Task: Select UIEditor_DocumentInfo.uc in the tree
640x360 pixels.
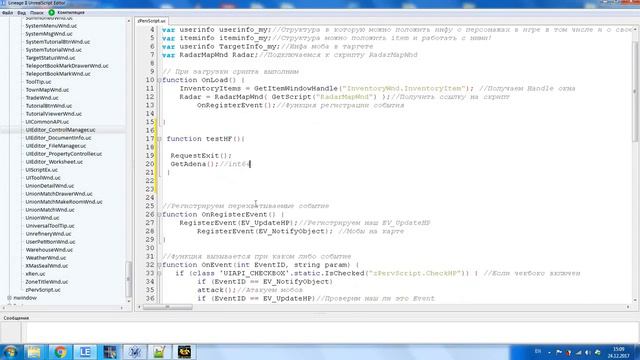Action: (x=58, y=138)
